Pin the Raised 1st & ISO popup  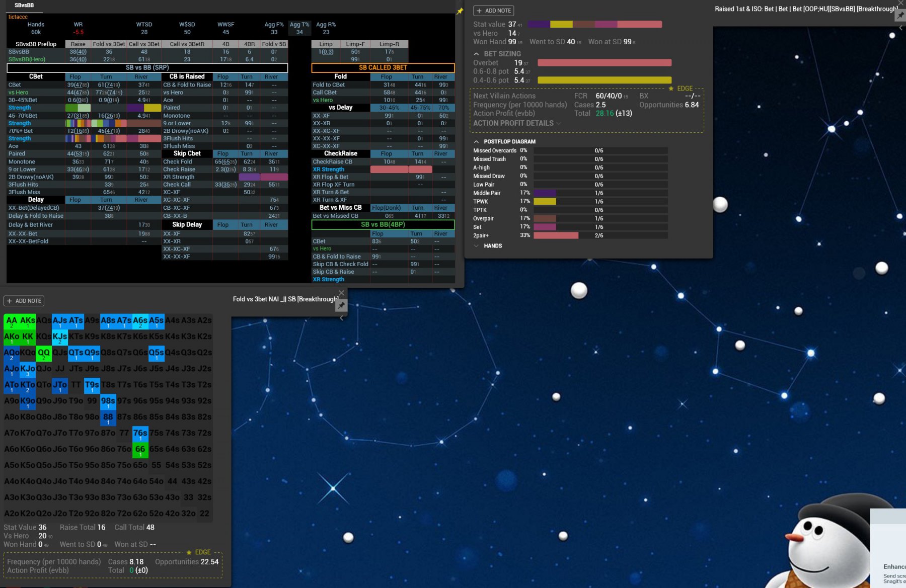tap(900, 16)
